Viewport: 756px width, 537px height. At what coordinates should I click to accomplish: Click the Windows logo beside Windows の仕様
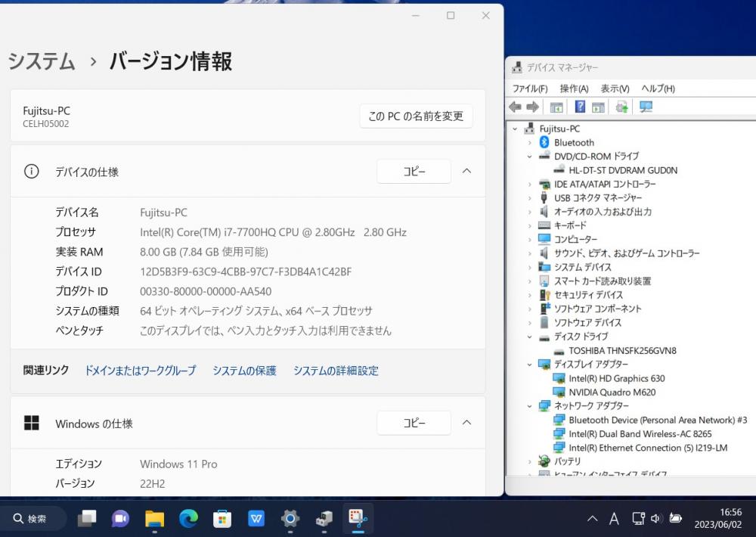[31, 423]
